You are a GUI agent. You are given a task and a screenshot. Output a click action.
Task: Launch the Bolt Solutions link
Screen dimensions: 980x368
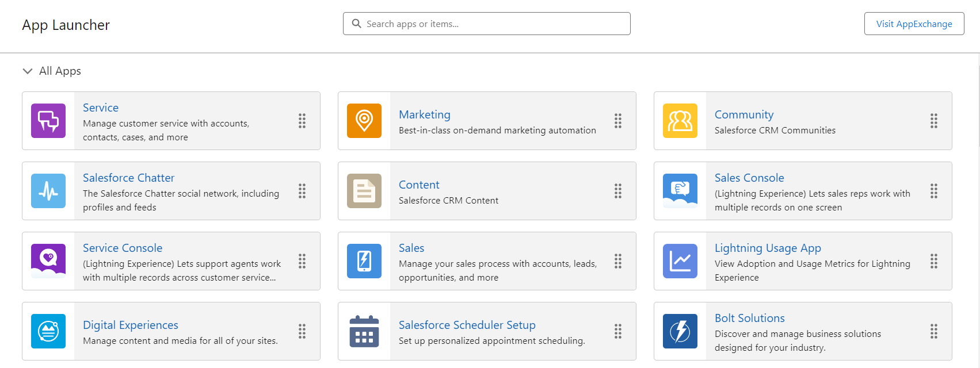pos(750,318)
